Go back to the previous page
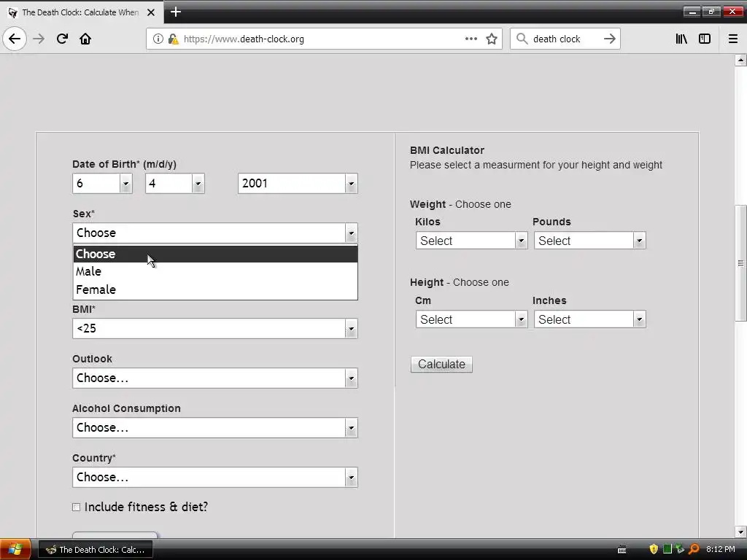This screenshot has height=560, width=747. tap(15, 39)
